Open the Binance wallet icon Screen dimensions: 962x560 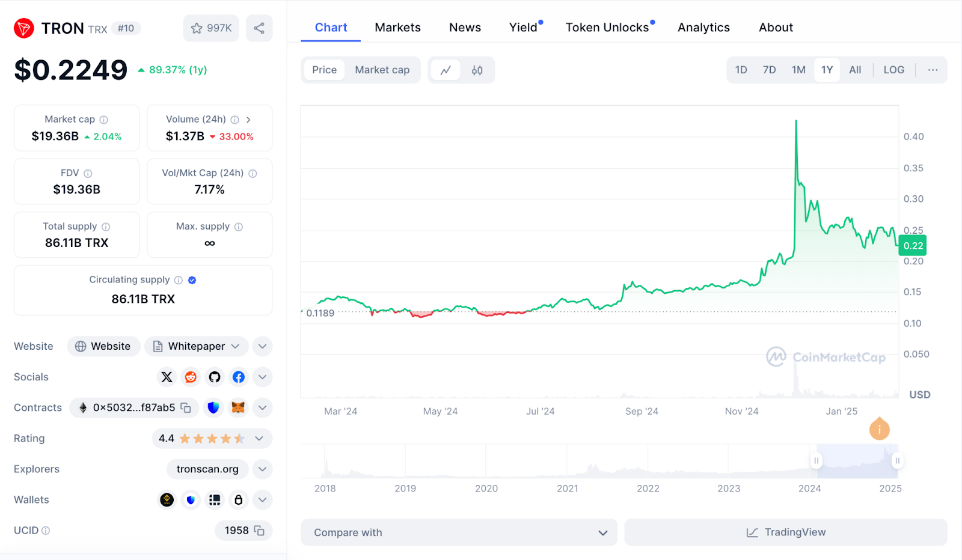167,499
